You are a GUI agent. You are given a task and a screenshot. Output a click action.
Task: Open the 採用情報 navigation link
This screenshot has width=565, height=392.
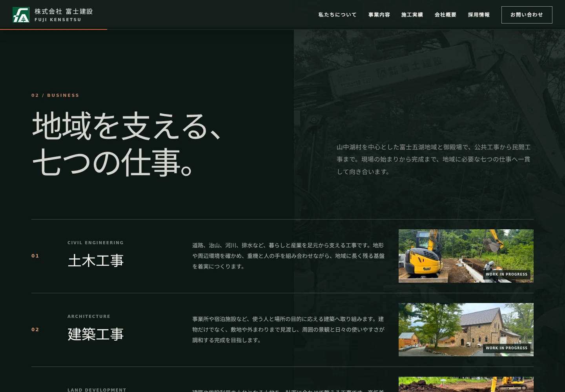pos(479,15)
